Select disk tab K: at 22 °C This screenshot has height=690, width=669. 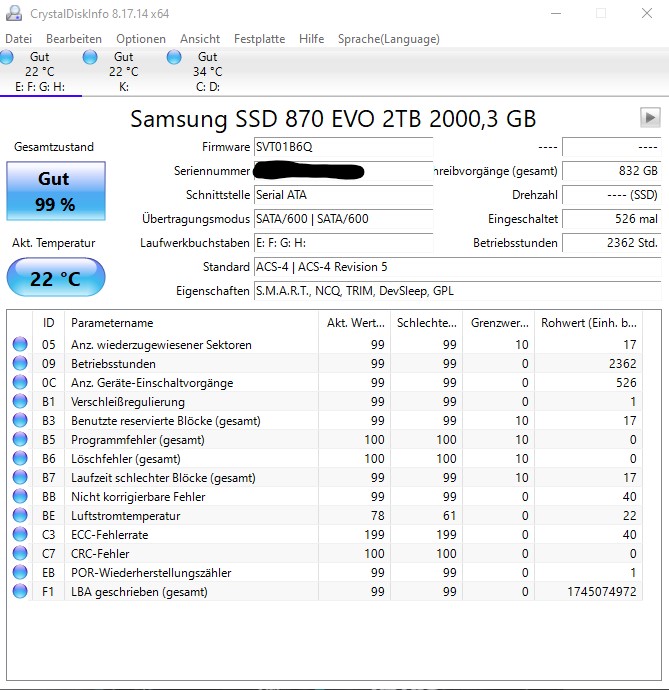tap(124, 72)
